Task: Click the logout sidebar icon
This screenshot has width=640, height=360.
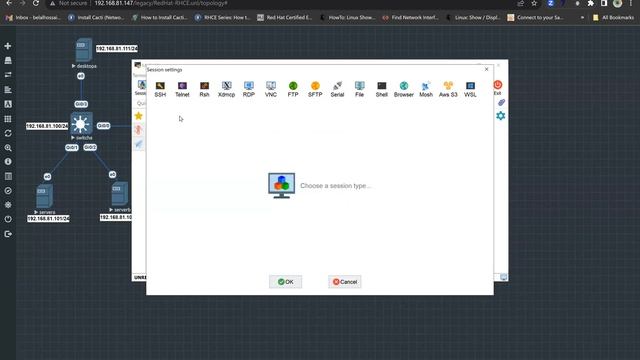Action: pyautogui.click(x=8, y=234)
